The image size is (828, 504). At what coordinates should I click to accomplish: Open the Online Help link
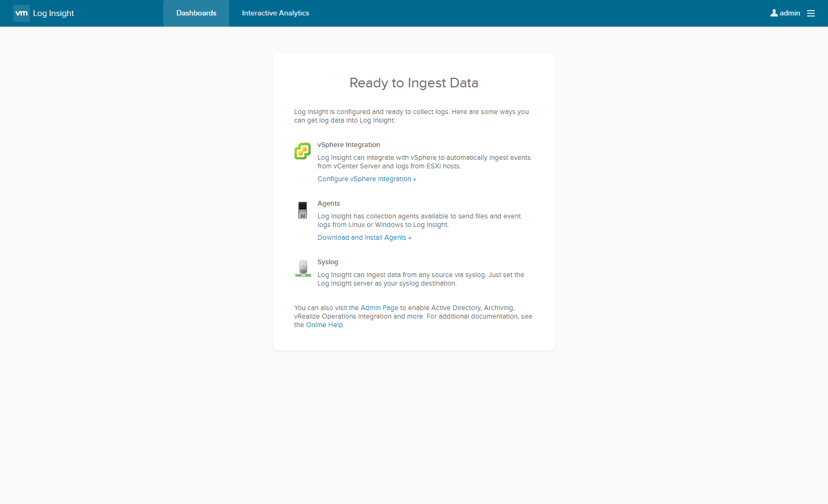click(324, 325)
